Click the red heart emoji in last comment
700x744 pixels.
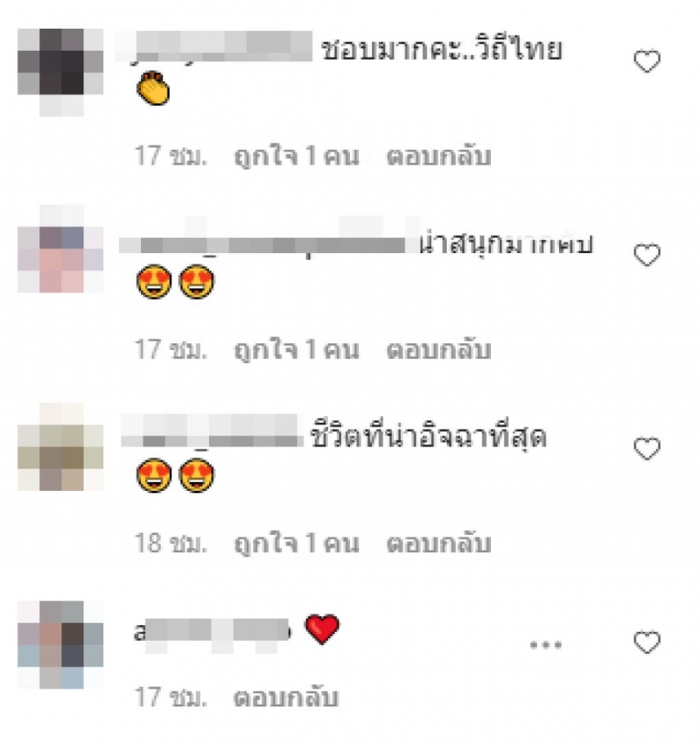(322, 629)
